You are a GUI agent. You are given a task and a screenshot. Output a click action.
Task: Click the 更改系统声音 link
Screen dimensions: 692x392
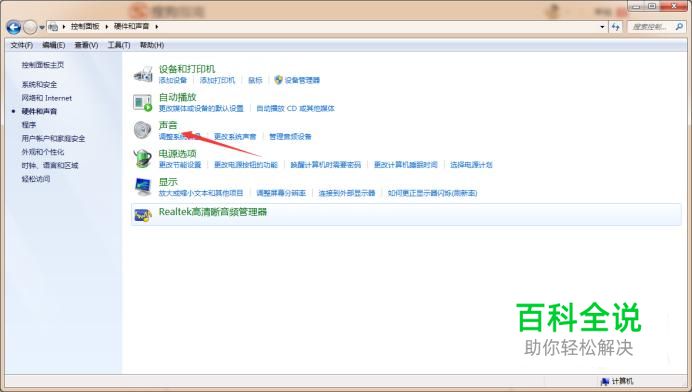(235, 137)
